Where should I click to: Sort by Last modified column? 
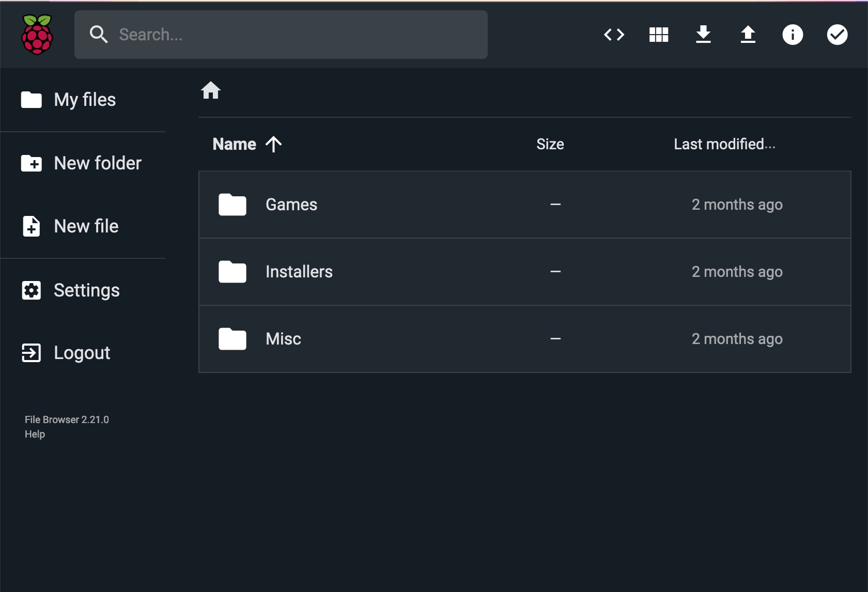724,144
